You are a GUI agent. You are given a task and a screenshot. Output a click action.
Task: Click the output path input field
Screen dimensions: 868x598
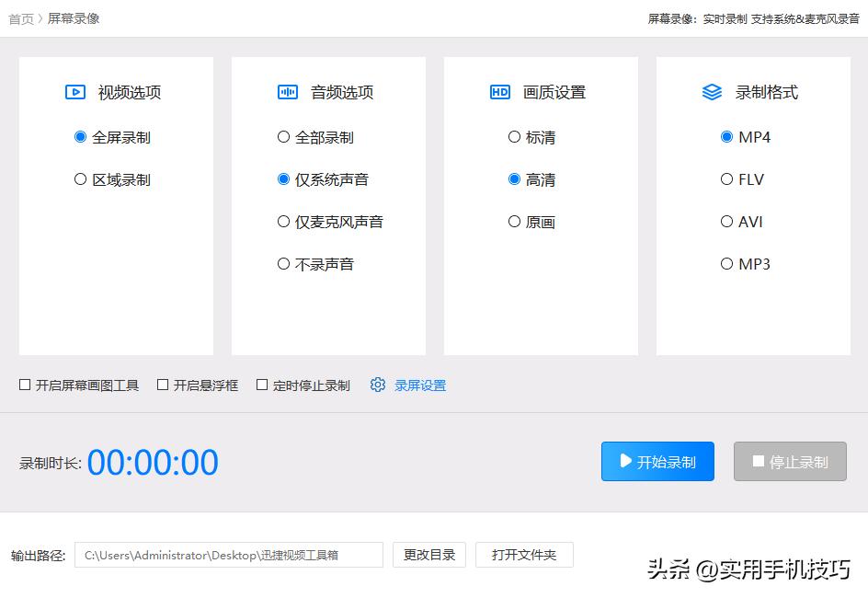tap(228, 555)
